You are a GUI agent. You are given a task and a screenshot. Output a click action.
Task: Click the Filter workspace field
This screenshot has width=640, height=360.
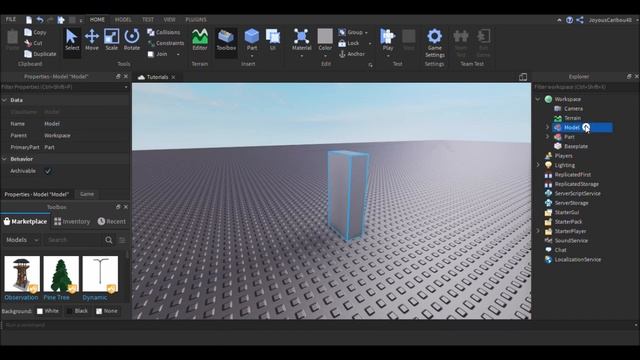coord(586,87)
